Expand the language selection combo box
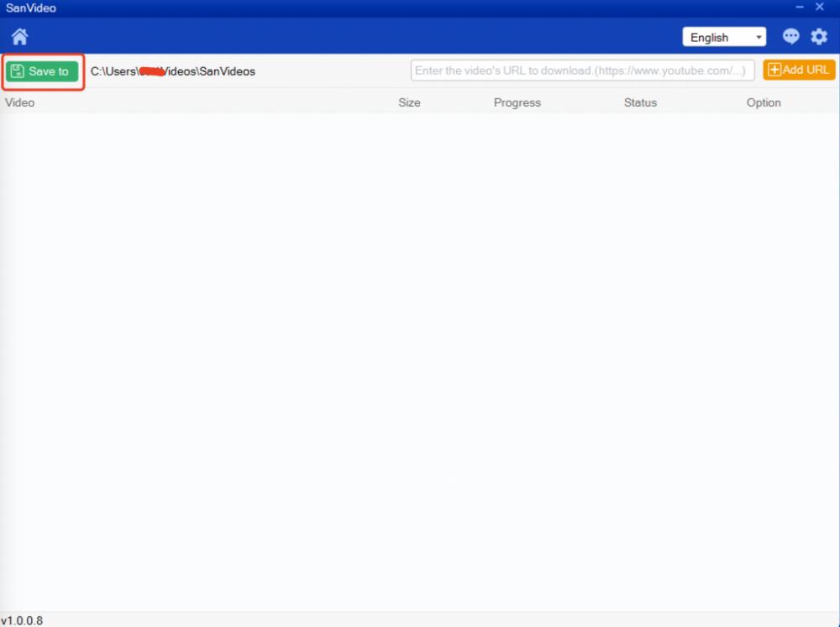The height and width of the screenshot is (627, 840). 724,37
